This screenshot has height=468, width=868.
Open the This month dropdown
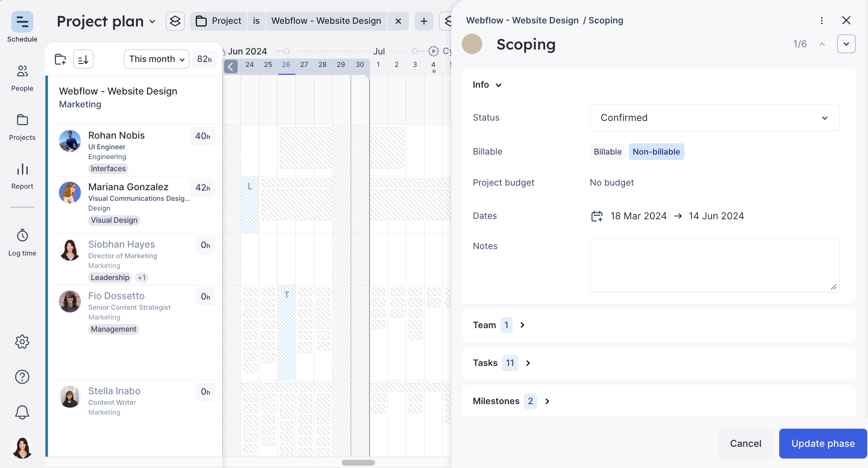(156, 59)
